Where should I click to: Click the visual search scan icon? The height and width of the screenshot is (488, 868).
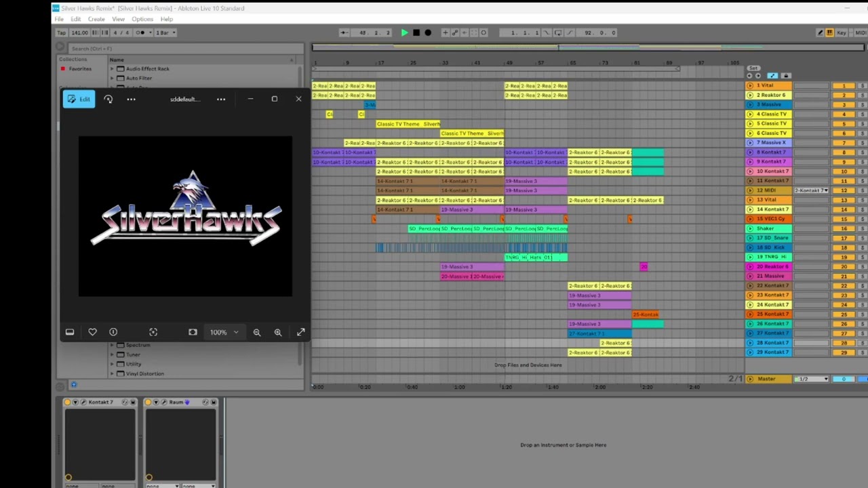pyautogui.click(x=153, y=332)
